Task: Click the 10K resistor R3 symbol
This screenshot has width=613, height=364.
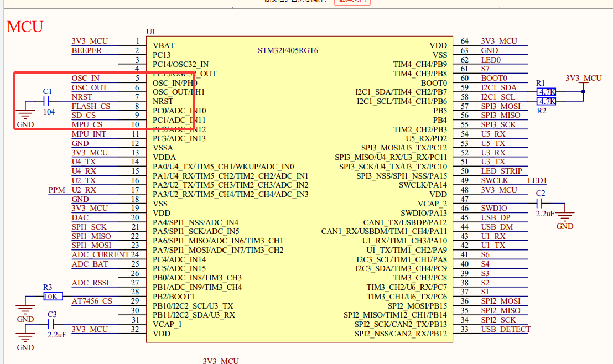Action: (53, 297)
